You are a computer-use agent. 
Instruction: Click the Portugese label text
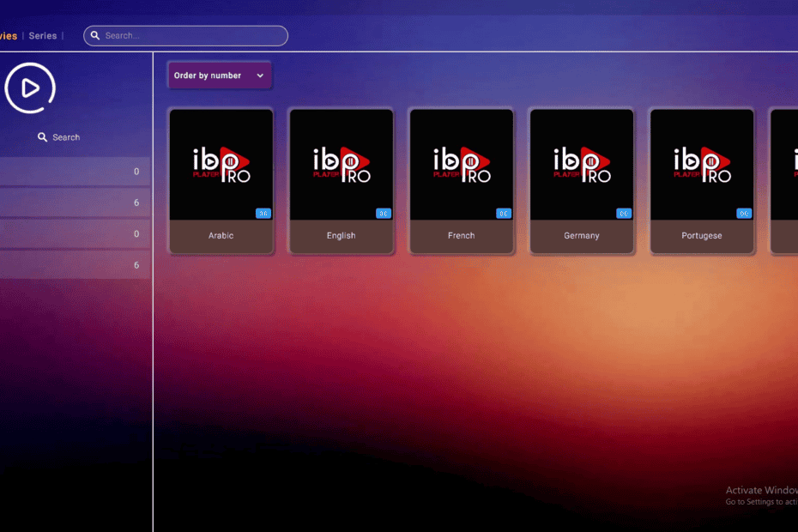tap(701, 236)
